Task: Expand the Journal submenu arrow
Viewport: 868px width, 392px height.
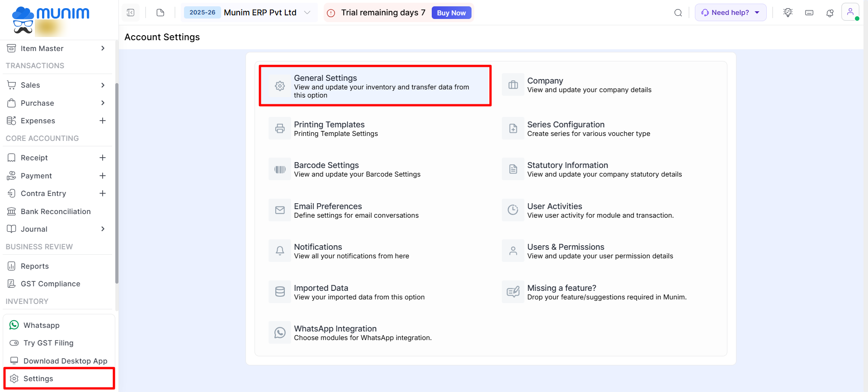Action: [103, 229]
